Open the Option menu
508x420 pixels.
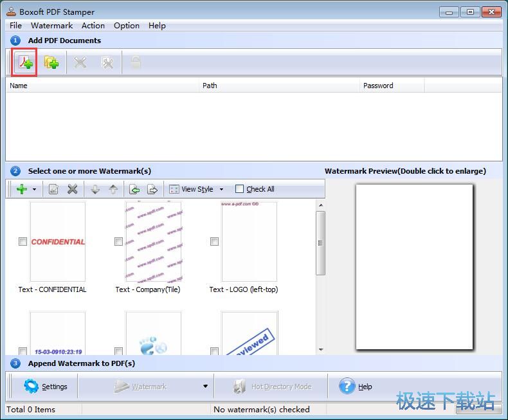(126, 26)
